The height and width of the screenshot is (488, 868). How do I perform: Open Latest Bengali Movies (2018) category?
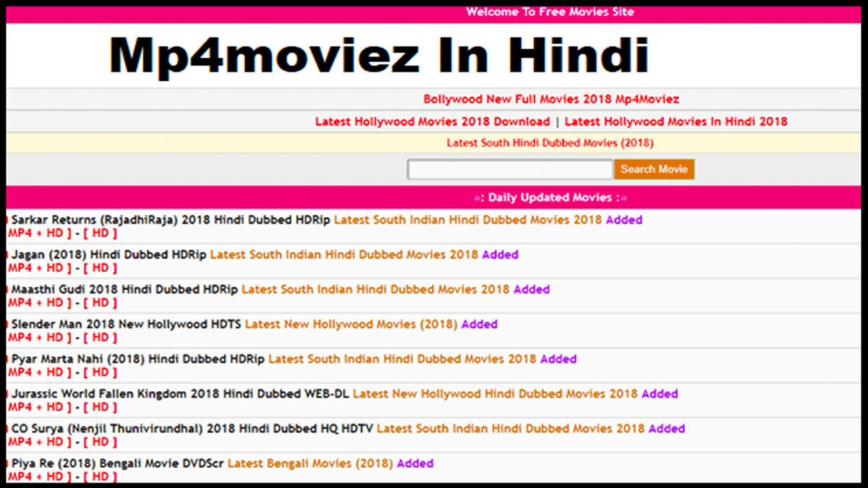tap(310, 463)
